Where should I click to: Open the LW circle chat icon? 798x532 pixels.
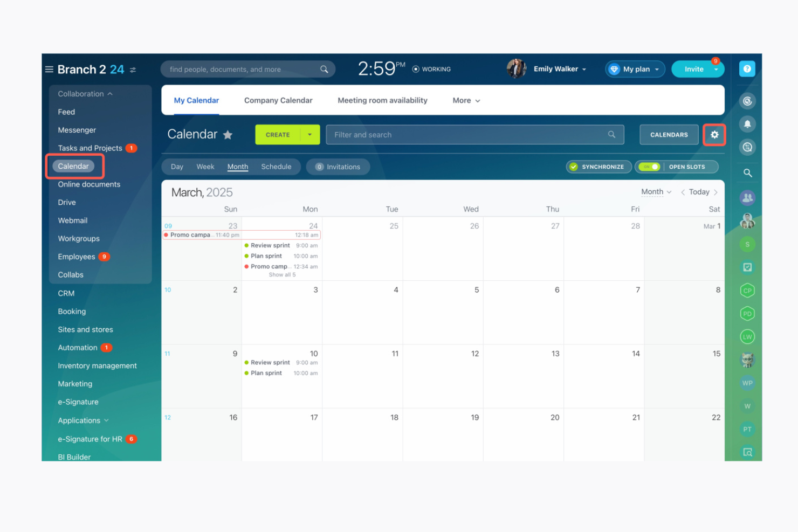pyautogui.click(x=747, y=337)
